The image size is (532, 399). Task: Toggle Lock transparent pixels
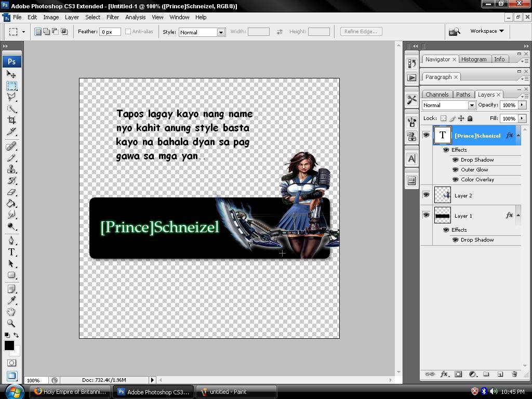[444, 118]
